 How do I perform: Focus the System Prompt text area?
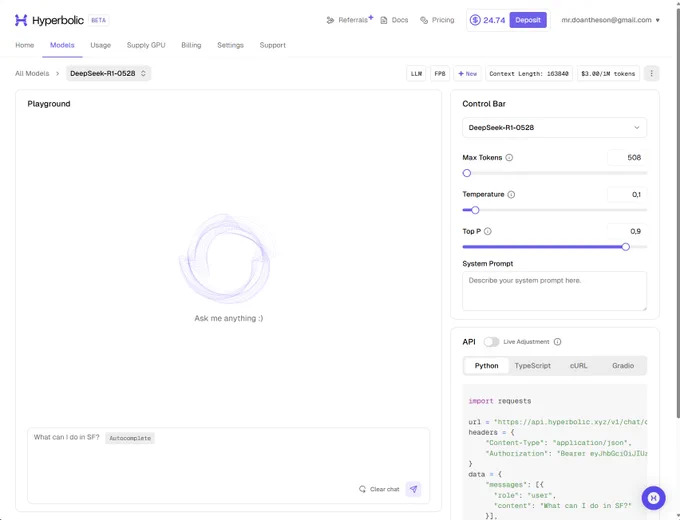pos(555,291)
